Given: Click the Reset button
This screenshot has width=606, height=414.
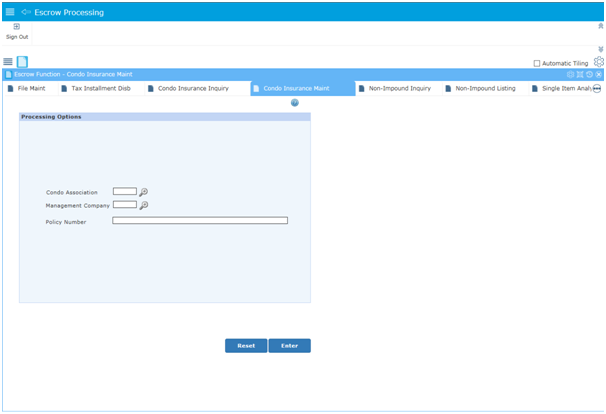Looking at the screenshot, I should pos(246,346).
